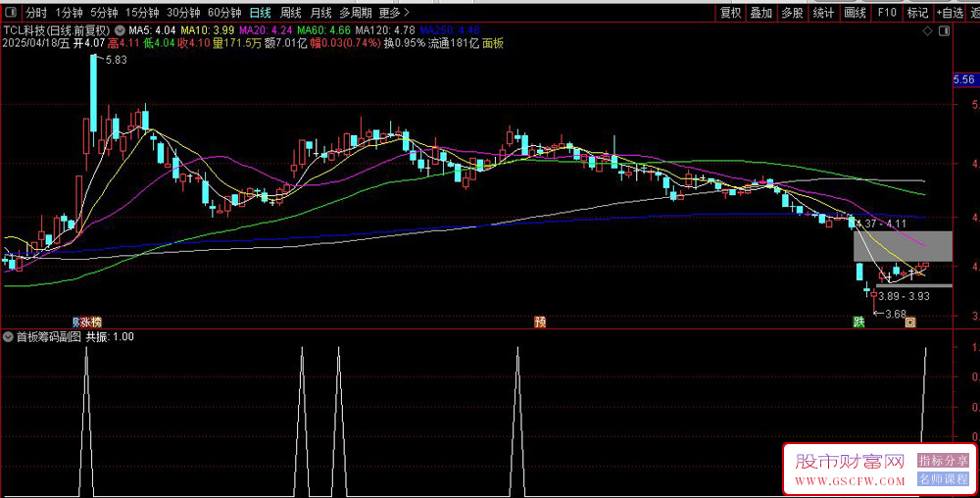Click the 3.89 - 3.93 gap label
Screen dimensions: 980x498
[x=904, y=296]
